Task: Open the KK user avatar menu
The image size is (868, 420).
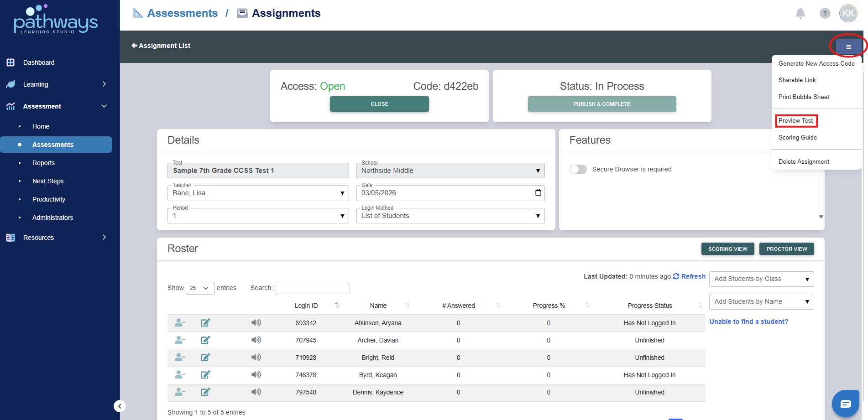Action: tap(848, 13)
